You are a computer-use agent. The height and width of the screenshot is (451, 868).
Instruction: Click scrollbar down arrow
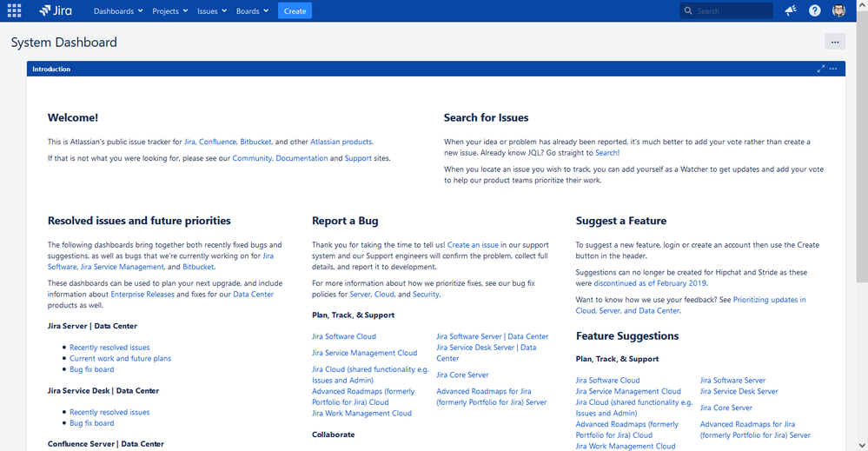coord(862,445)
